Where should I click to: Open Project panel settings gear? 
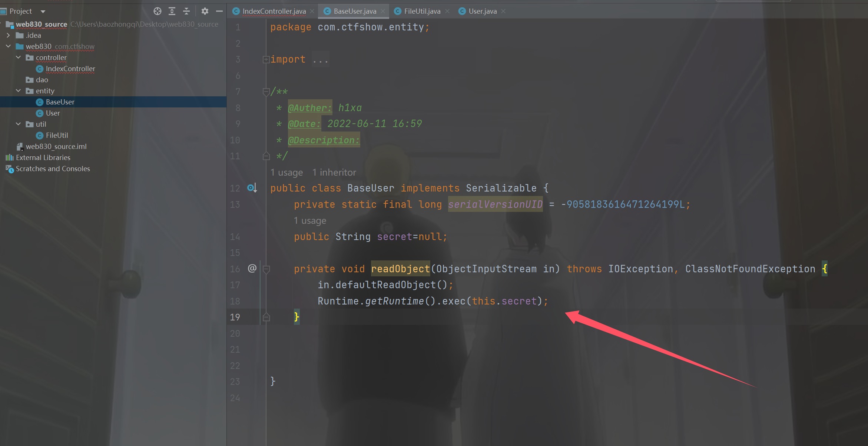tap(205, 11)
